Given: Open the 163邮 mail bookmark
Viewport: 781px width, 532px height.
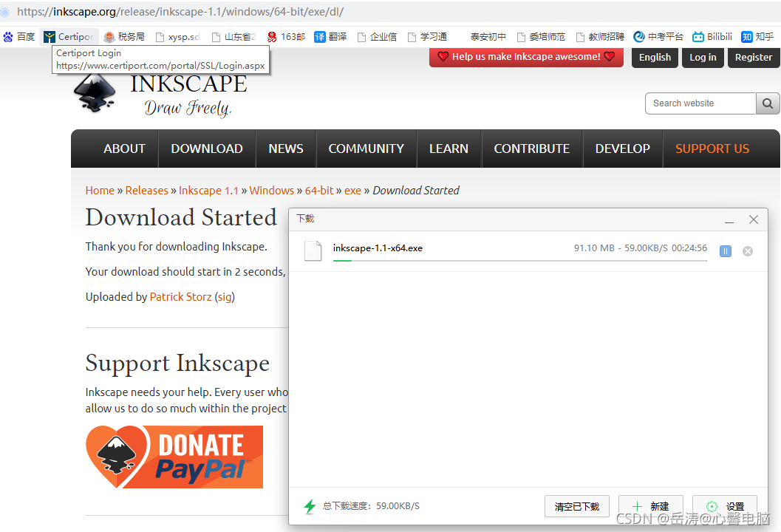Looking at the screenshot, I should point(286,36).
